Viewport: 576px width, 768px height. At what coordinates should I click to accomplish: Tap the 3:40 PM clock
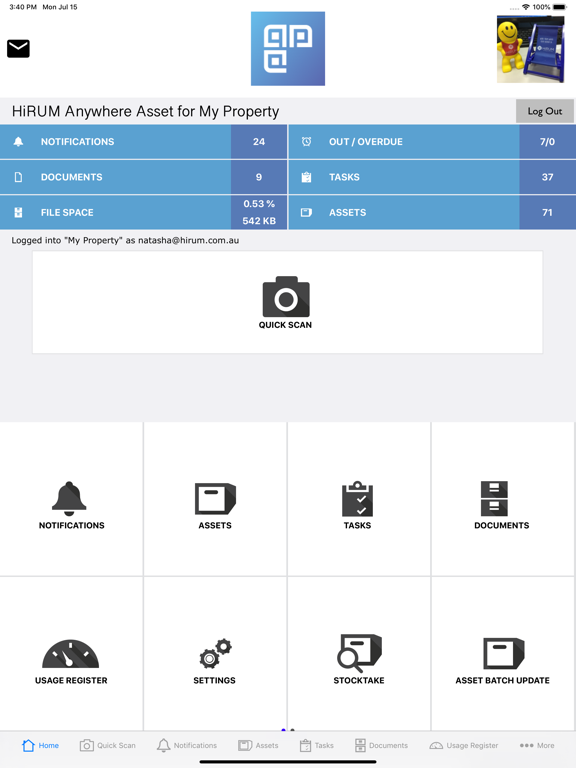coord(23,7)
